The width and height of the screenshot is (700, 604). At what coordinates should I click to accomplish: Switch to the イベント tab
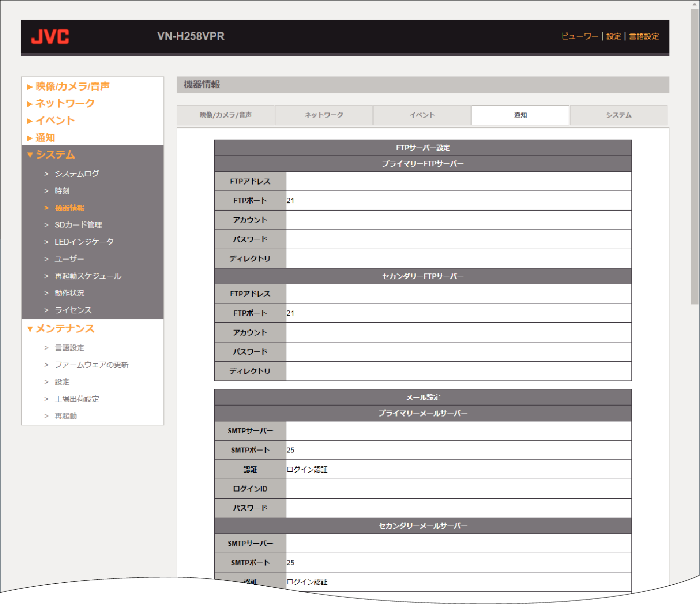point(422,115)
